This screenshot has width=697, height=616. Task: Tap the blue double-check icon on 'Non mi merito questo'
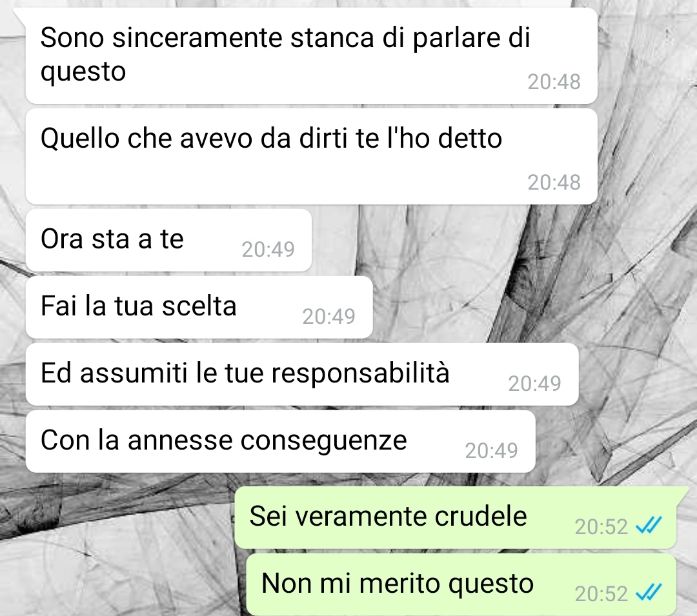coord(649,593)
